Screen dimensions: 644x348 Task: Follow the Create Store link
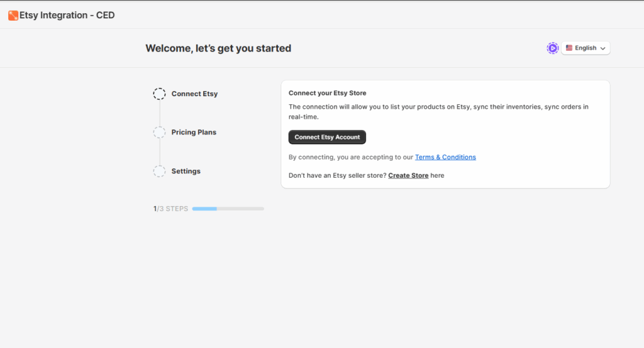(408, 176)
